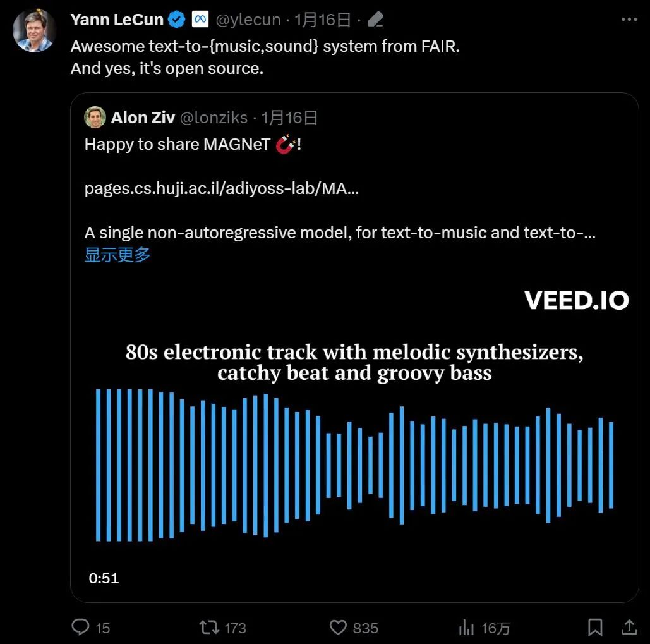The image size is (650, 644).
Task: Click the reply comment icon
Action: (x=81, y=627)
